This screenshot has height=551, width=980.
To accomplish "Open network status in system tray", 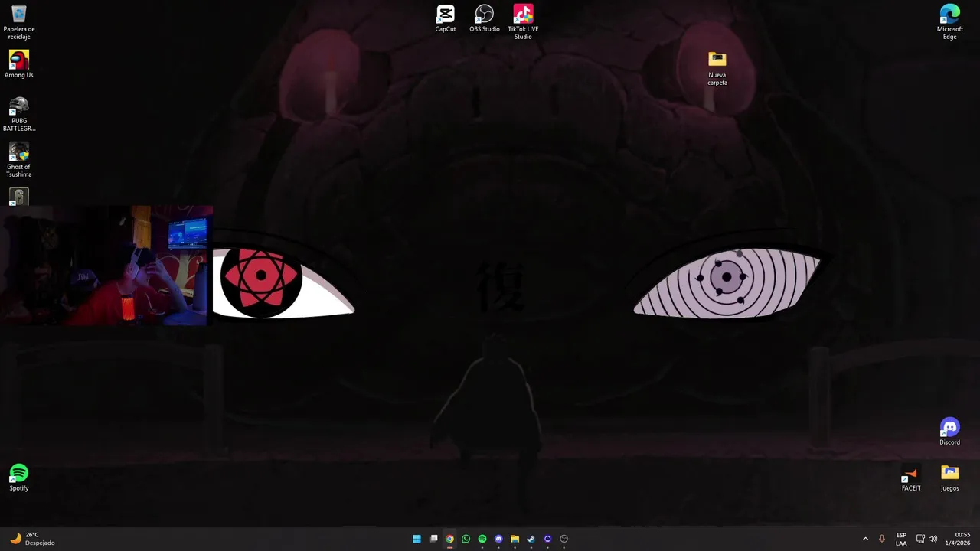I will [920, 539].
